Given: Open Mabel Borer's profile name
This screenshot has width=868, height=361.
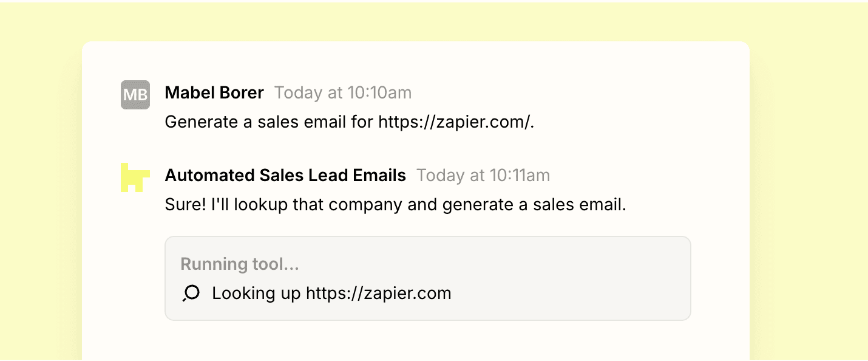Looking at the screenshot, I should pos(214,93).
